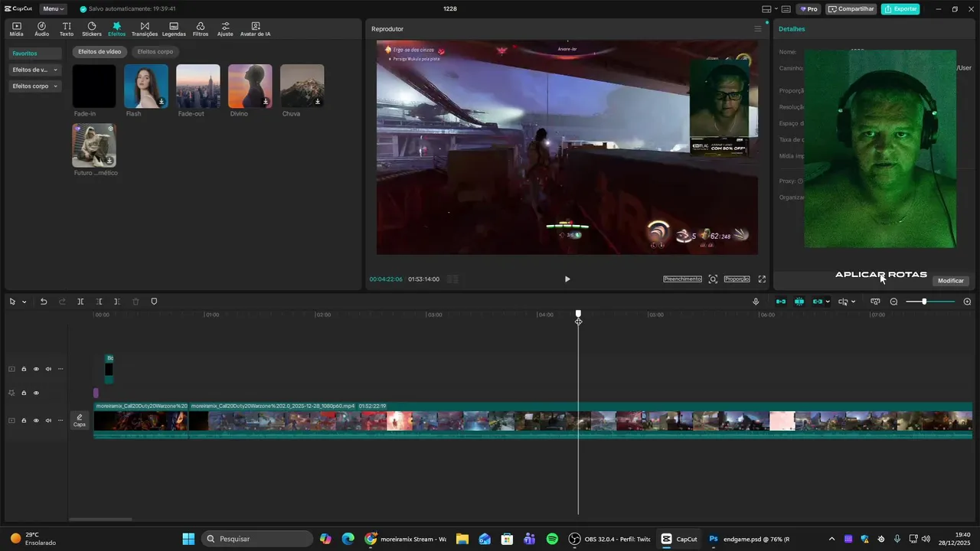Download the Flash effect

(162, 102)
